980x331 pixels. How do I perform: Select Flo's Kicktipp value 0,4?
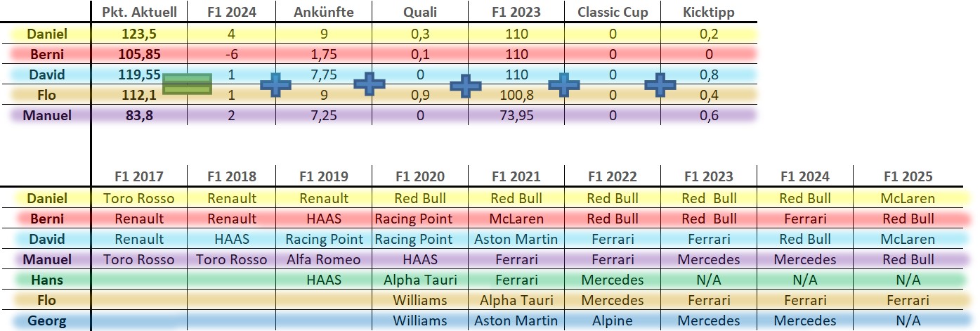(709, 95)
